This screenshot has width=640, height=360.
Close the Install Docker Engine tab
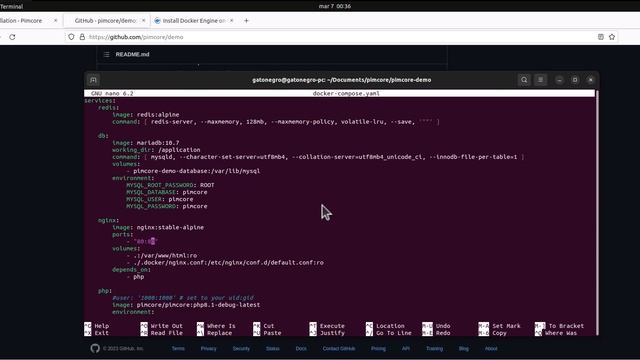231,20
